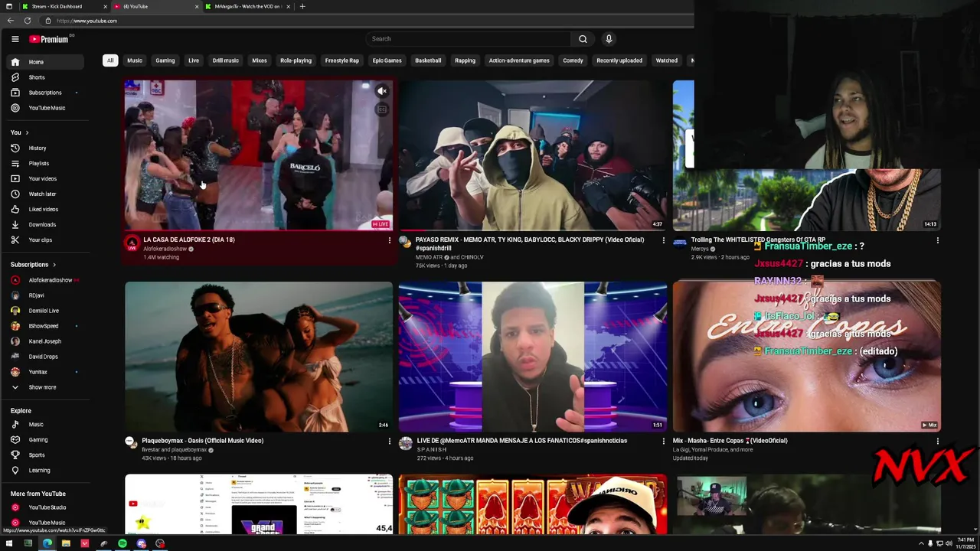Image resolution: width=980 pixels, height=551 pixels.
Task: Select the Live filter chip
Action: point(194,60)
